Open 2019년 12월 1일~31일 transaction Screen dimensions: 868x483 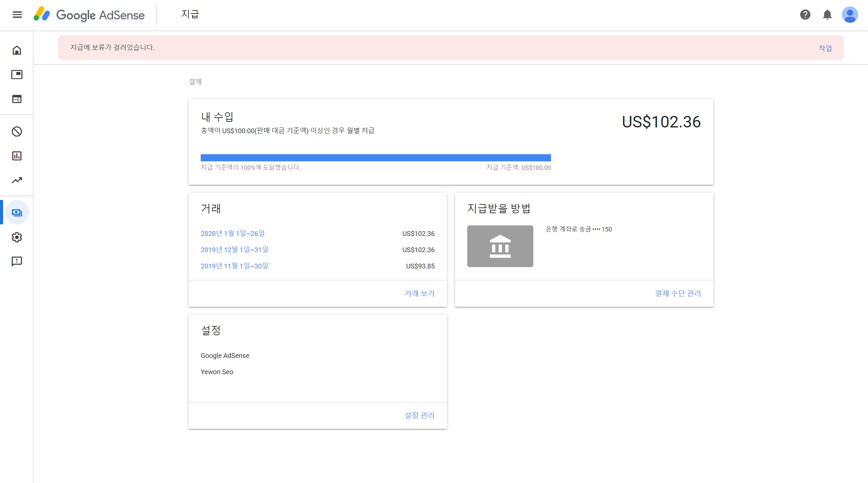[x=234, y=249]
